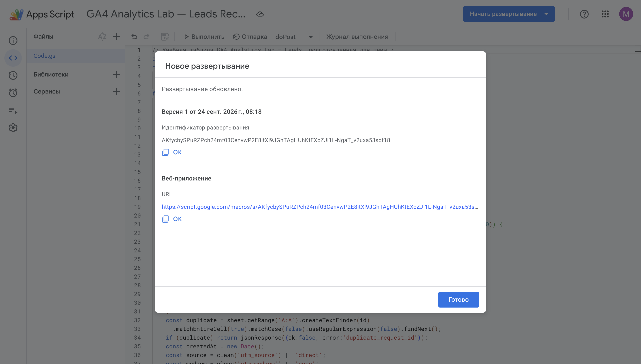Click the Библиотеки section label
Viewport: 641px width, 364px height.
[x=51, y=75]
